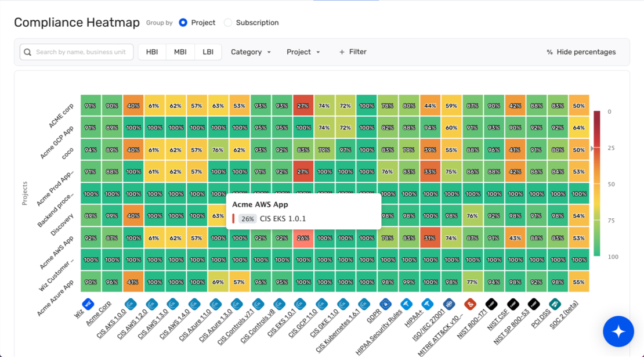Click the CIS Controls v8 icon
644x357 pixels.
point(279,304)
